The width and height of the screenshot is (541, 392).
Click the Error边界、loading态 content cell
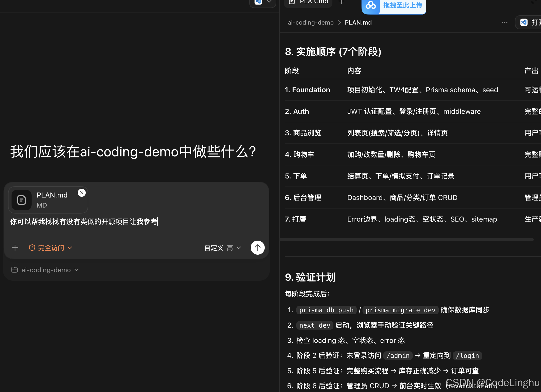[422, 219]
